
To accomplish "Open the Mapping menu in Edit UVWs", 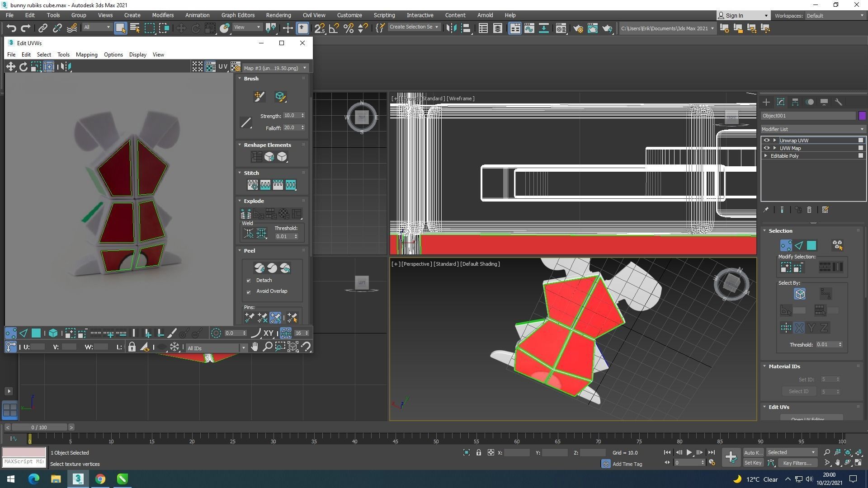I will (x=86, y=55).
